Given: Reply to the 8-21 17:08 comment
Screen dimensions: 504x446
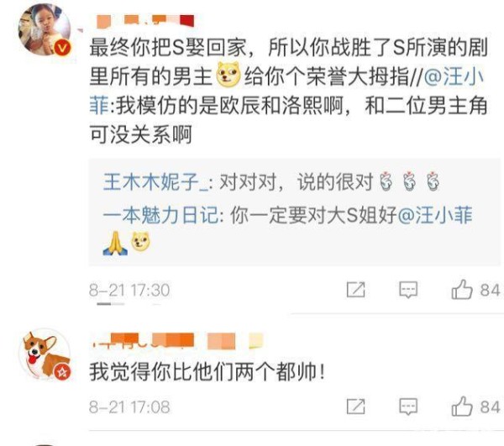Looking at the screenshot, I should 408,407.
